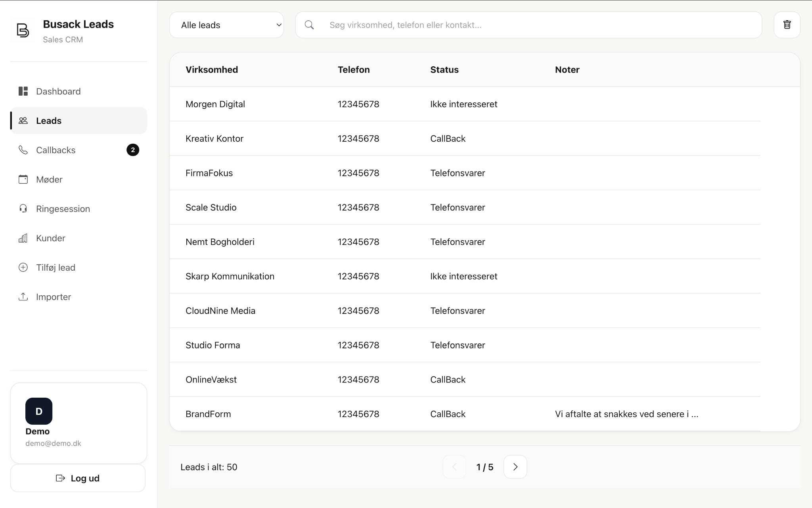Open the Ringesession menu item
Screen dimensions: 812x508
click(79, 209)
